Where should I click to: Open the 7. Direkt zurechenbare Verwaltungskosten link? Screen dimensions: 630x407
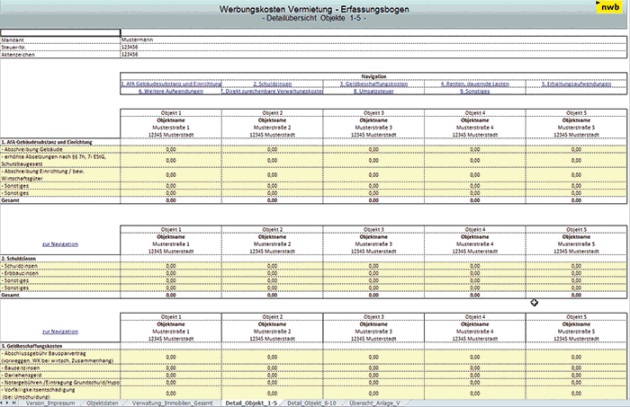(x=272, y=91)
